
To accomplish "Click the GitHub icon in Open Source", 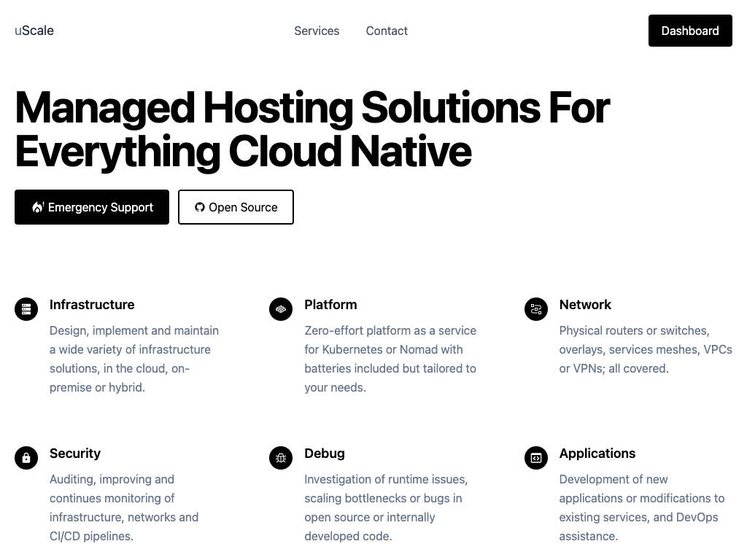I will (200, 207).
